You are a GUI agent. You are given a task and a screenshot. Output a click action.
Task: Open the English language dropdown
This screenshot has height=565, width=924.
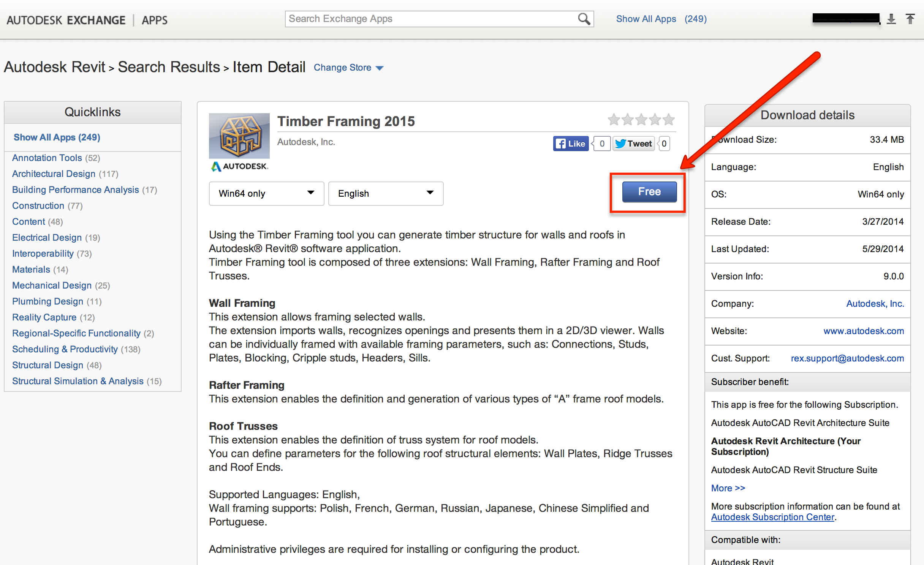[386, 194]
